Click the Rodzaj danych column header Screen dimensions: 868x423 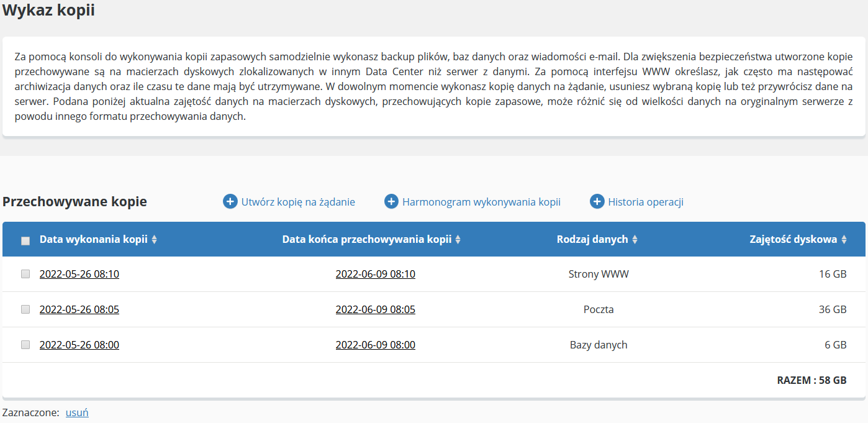592,239
